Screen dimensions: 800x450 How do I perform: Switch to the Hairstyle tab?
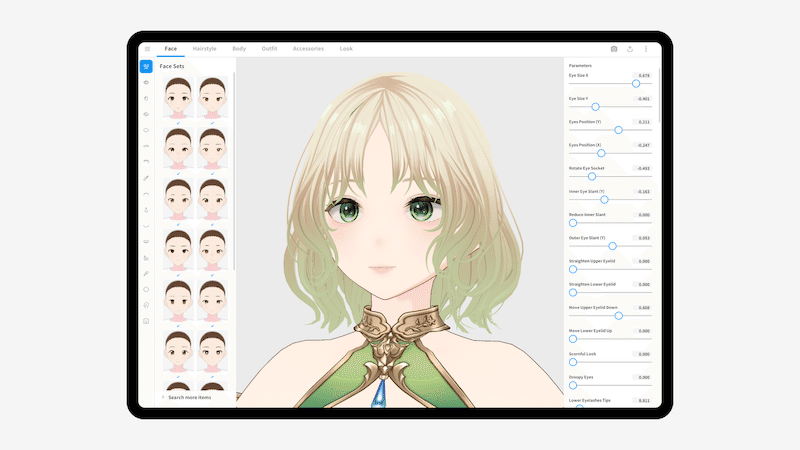pos(204,49)
